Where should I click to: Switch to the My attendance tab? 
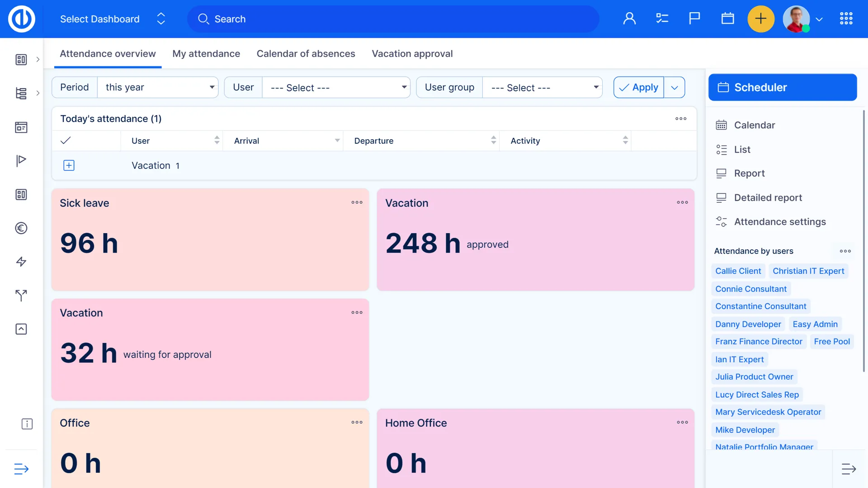[x=206, y=54]
